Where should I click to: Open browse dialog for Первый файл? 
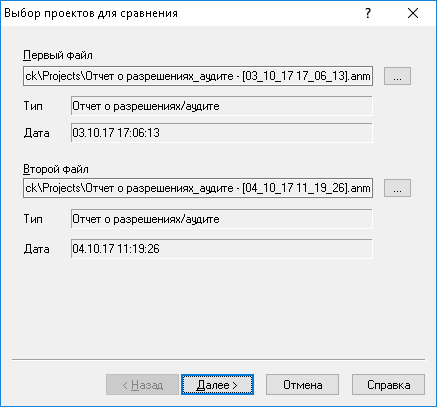coord(397,76)
